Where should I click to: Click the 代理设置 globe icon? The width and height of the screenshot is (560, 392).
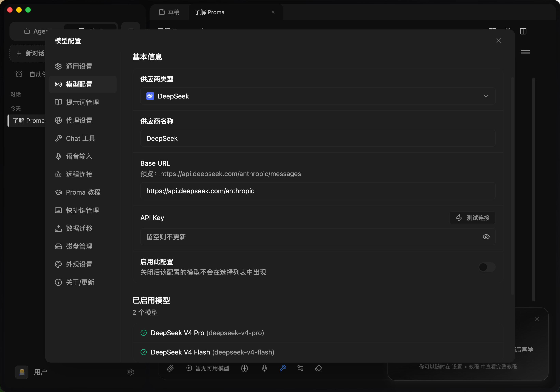58,120
